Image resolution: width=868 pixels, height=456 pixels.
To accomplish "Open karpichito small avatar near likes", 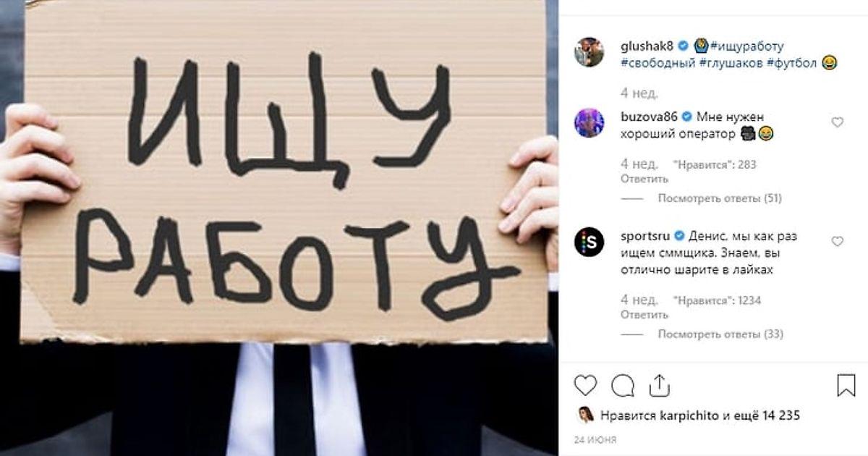I will 584,415.
